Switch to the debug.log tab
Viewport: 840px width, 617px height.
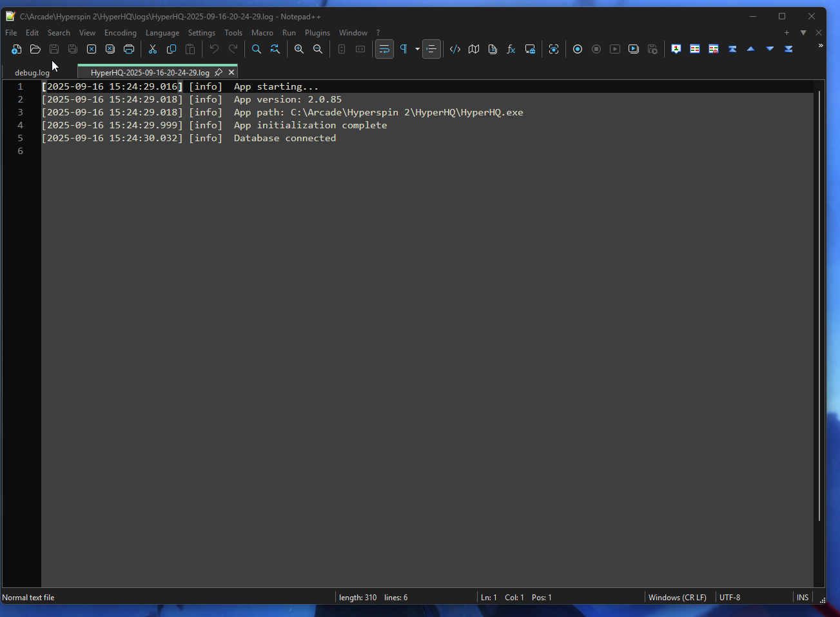32,73
